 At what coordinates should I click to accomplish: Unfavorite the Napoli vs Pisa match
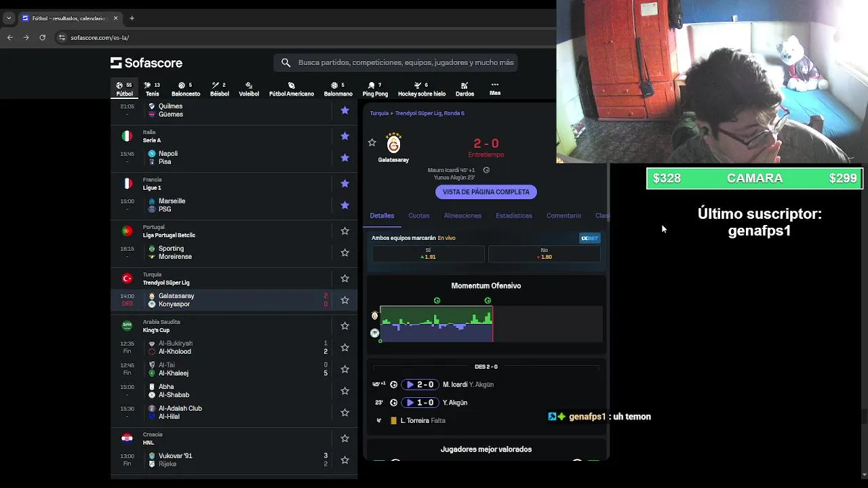point(344,158)
